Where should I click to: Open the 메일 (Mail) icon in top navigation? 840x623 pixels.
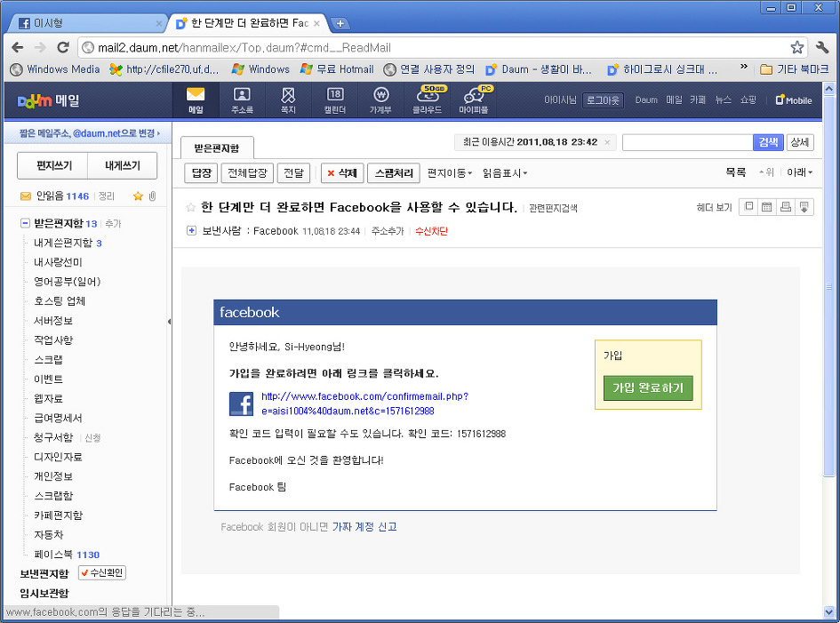click(x=196, y=100)
